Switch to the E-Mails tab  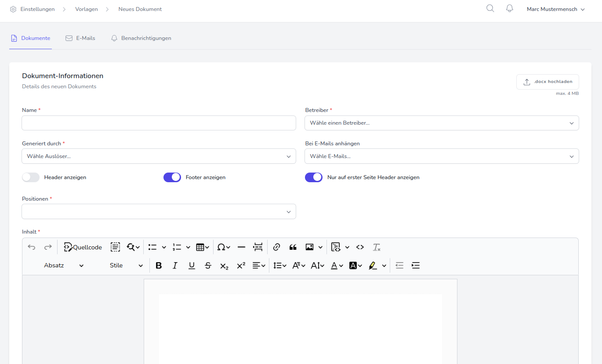80,38
